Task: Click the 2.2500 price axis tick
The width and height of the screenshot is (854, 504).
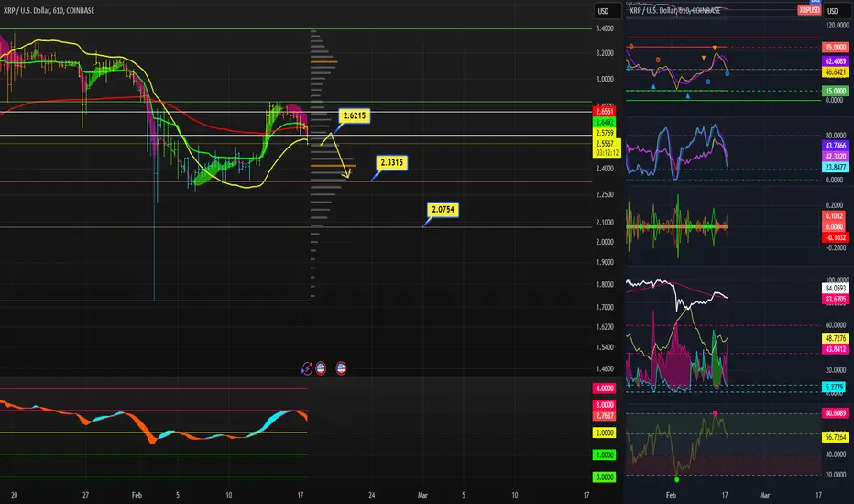Action: (x=605, y=194)
